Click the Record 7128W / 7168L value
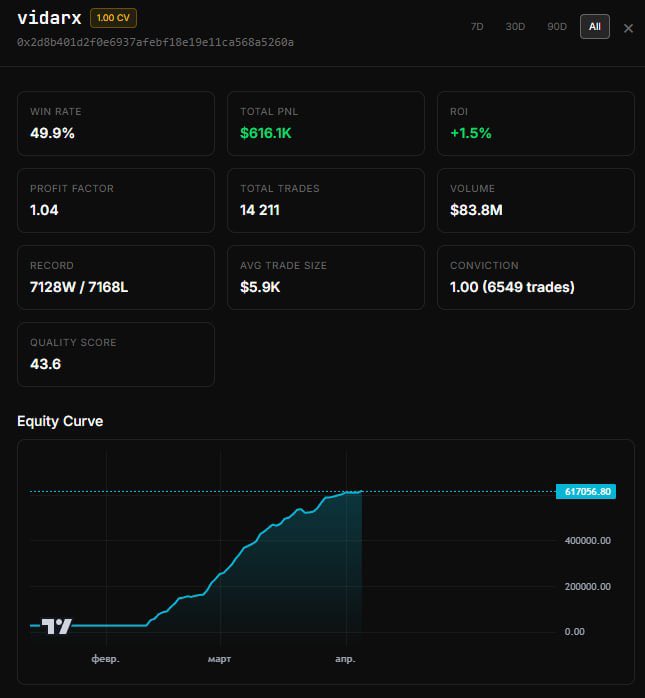Viewport: 645px width, 698px height. pyautogui.click(x=79, y=287)
